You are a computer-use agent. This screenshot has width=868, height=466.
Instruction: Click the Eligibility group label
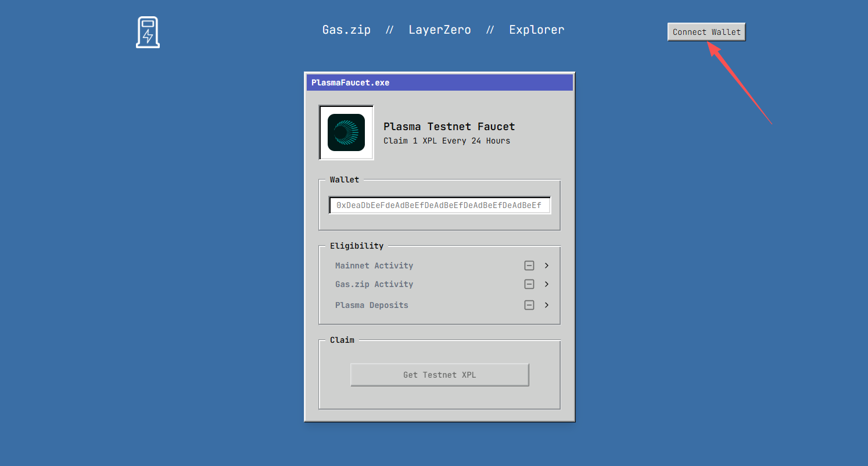pos(357,246)
